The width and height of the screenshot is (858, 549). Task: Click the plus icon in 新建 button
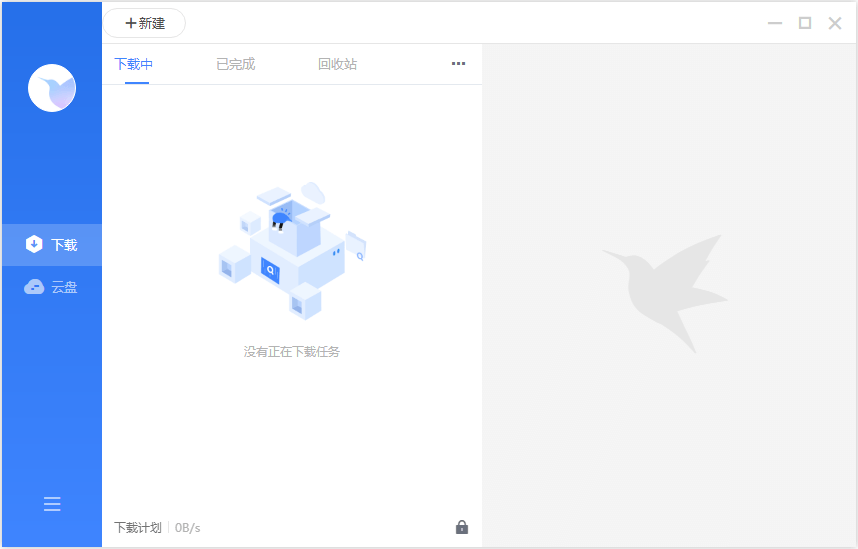coord(130,23)
